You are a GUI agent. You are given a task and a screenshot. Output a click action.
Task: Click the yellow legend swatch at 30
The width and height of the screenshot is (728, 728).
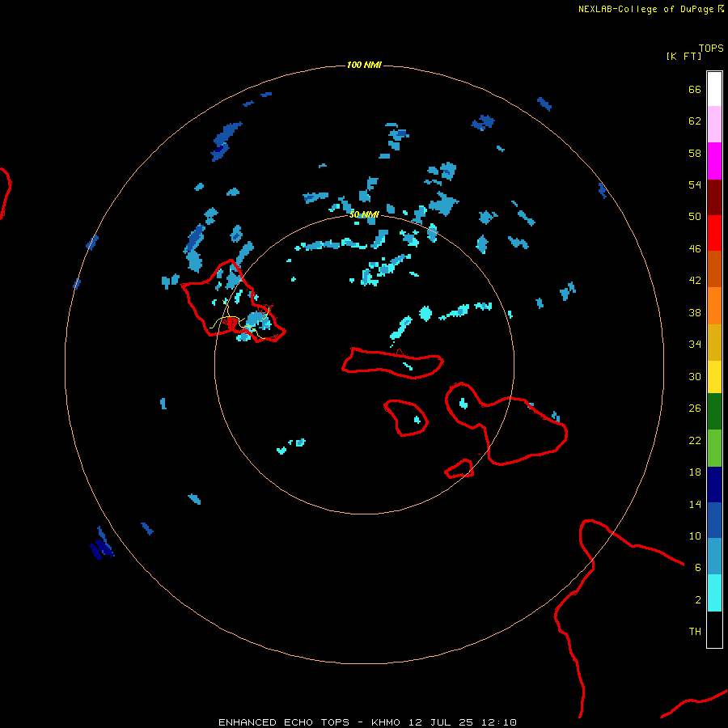pos(714,377)
